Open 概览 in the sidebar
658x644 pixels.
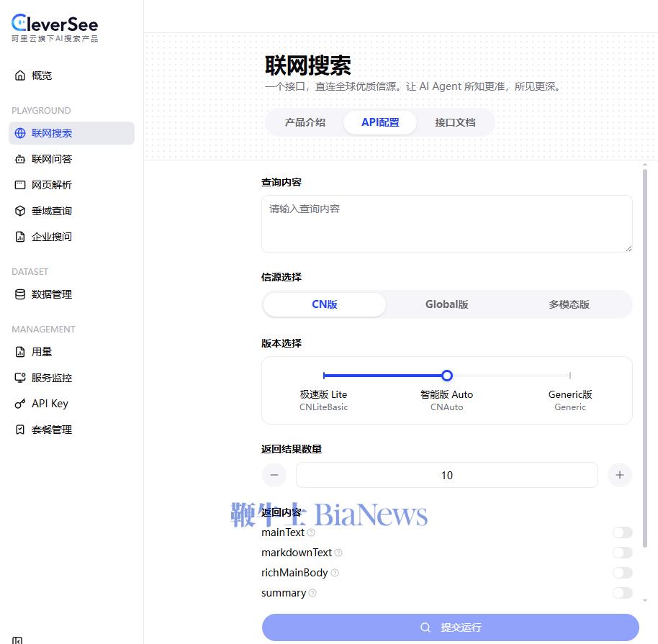click(x=71, y=76)
